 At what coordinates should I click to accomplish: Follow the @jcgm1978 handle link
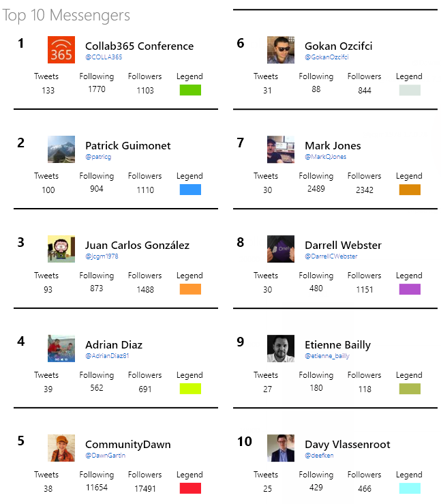click(x=102, y=256)
